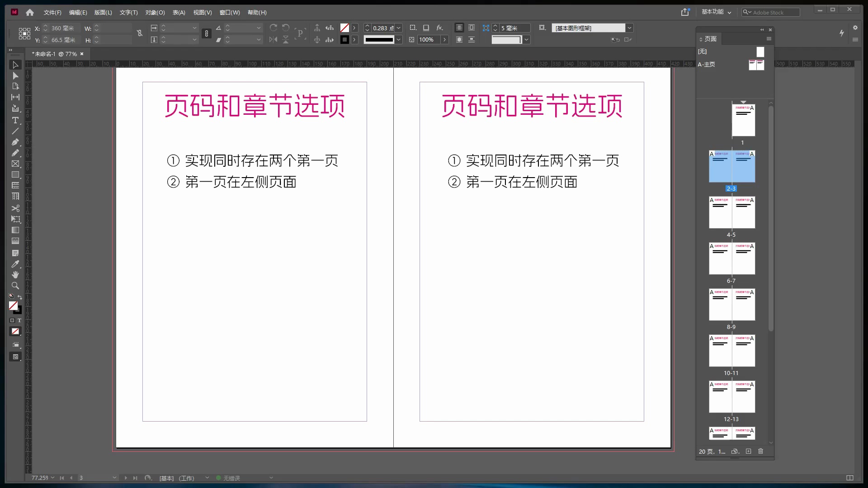Click the delete selected pages trash icon
This screenshot has height=488, width=868.
pos(760,451)
